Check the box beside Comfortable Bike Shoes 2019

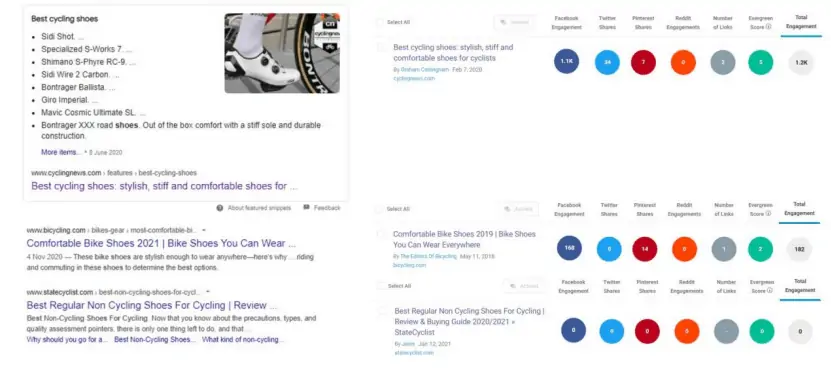[x=382, y=234]
